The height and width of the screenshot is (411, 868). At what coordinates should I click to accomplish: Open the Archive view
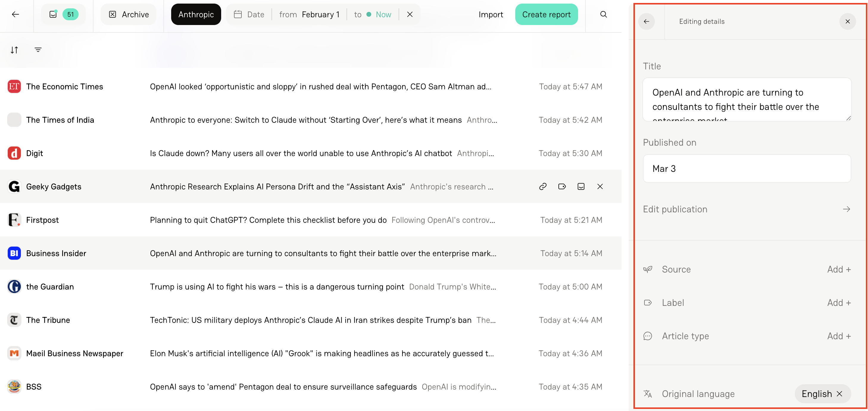(128, 14)
